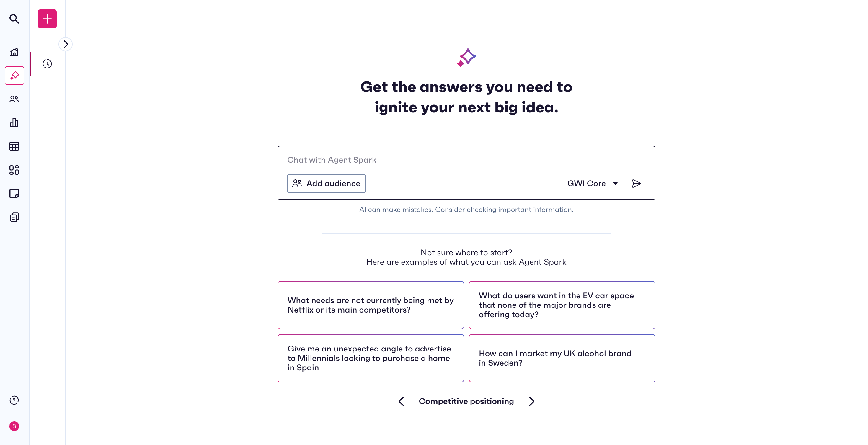Open the chat history clock icon
868x445 pixels.
[x=47, y=64]
